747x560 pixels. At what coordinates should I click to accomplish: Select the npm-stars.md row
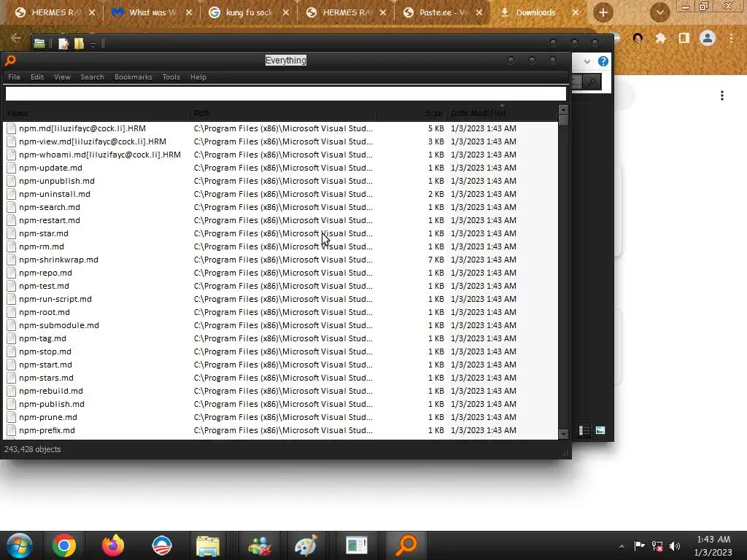[x=280, y=378]
